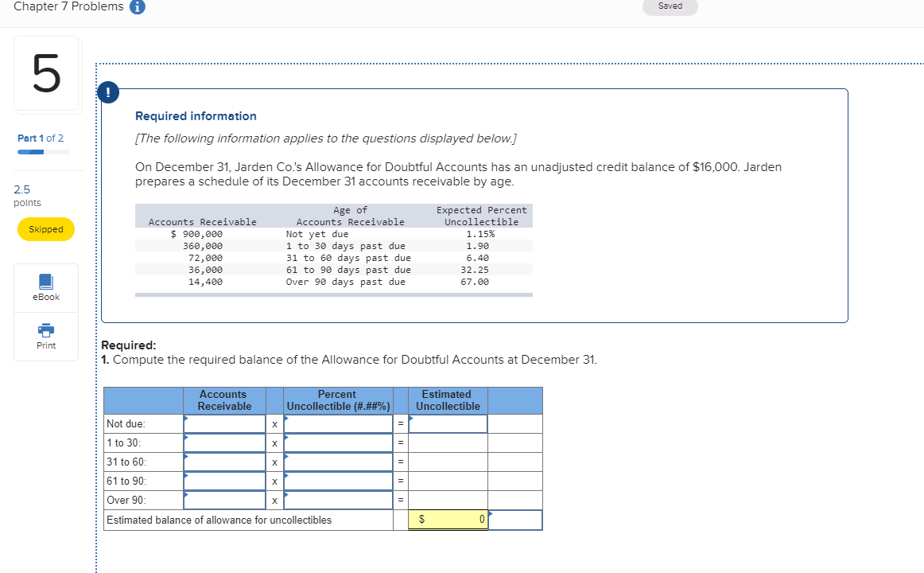Click the Required information heading
Viewport: 924px width, 573px height.
point(196,115)
